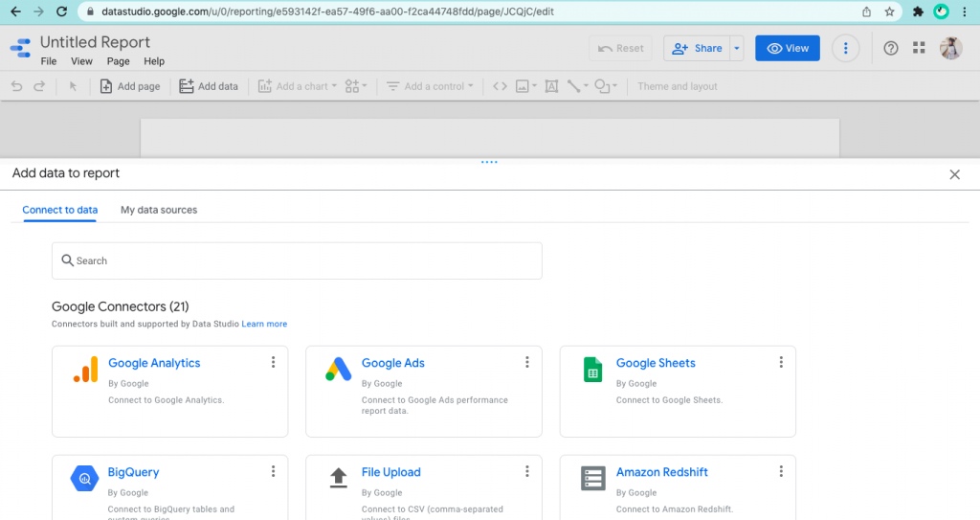This screenshot has height=520, width=980.
Task: Click the Data Studio logo icon
Action: (x=21, y=48)
